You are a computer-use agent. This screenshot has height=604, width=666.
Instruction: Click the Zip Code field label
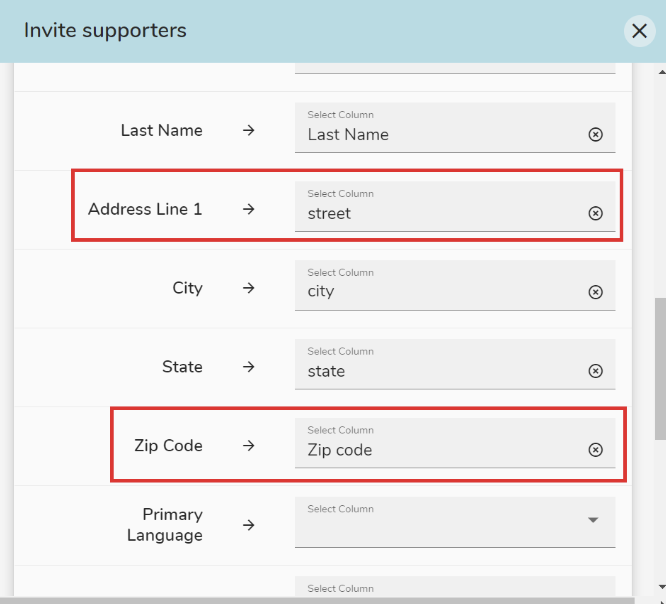(168, 446)
